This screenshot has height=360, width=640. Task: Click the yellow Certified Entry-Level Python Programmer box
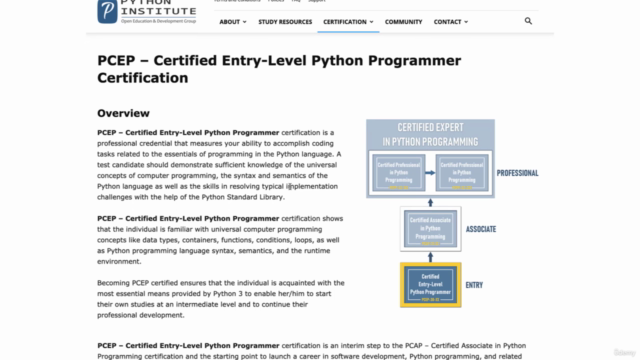pyautogui.click(x=431, y=285)
